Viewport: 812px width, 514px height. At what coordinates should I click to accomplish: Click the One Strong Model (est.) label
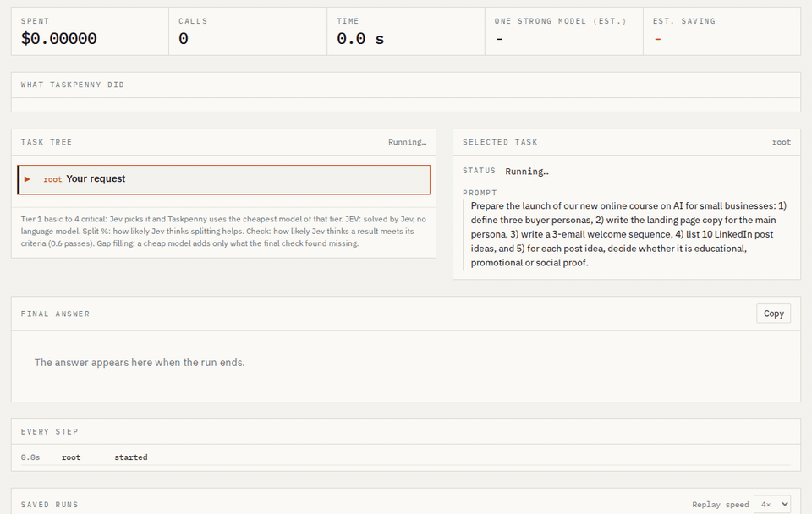[560, 21]
